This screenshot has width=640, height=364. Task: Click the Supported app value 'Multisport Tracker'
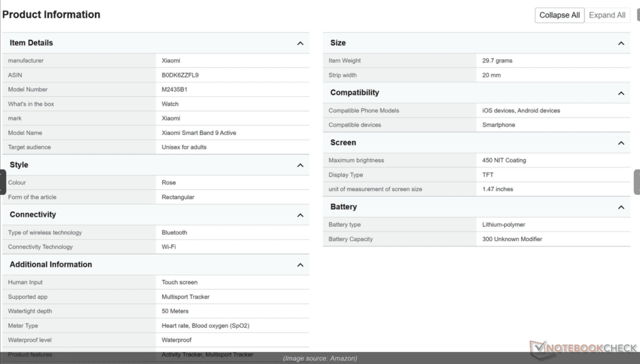[186, 297]
